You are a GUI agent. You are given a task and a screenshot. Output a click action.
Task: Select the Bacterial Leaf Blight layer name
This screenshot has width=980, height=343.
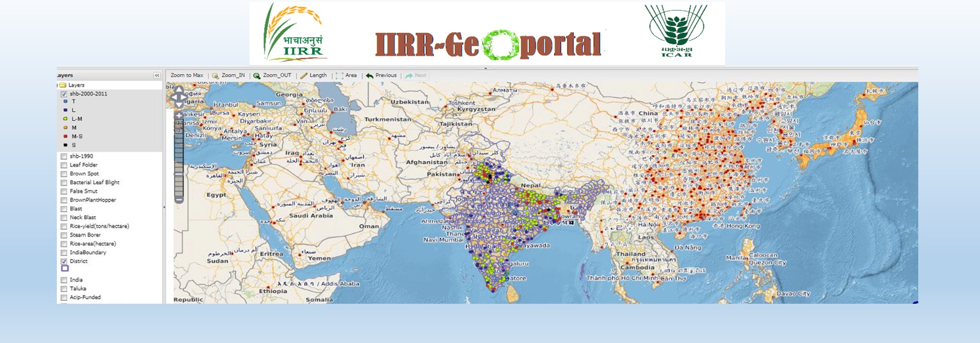point(95,183)
